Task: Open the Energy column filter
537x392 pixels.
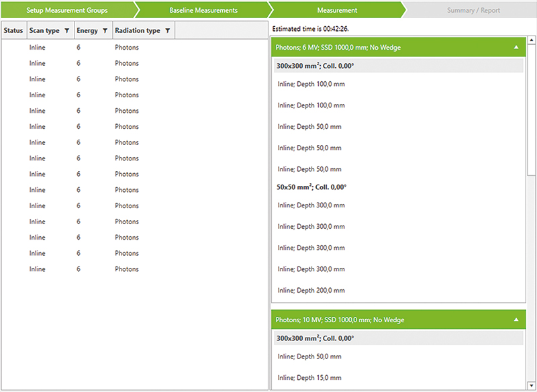Action: (105, 31)
